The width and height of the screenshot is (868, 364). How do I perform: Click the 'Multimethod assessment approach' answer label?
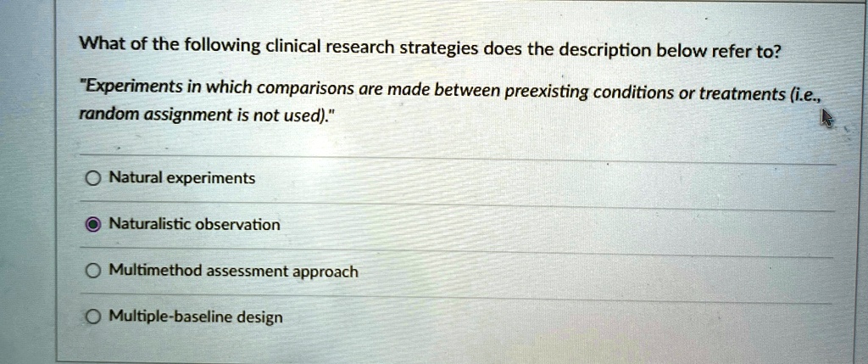coord(234,272)
